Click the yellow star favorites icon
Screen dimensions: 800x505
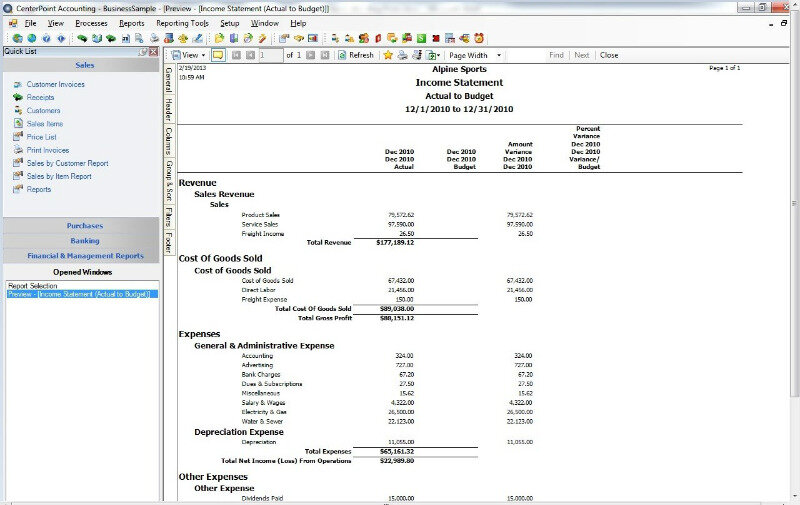(388, 55)
